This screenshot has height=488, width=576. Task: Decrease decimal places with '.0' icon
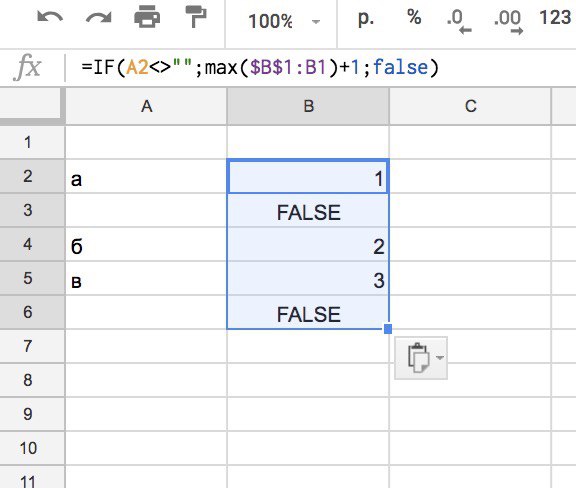click(x=458, y=21)
